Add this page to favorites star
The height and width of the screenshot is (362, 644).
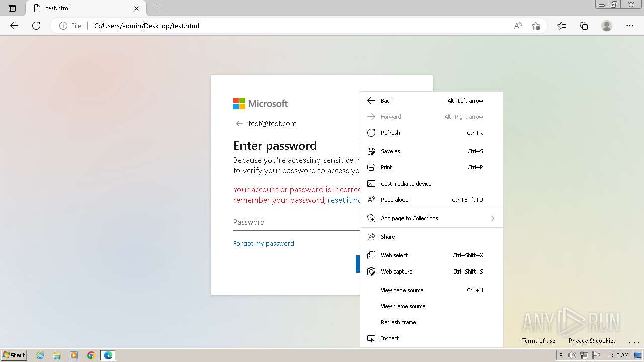[536, 26]
